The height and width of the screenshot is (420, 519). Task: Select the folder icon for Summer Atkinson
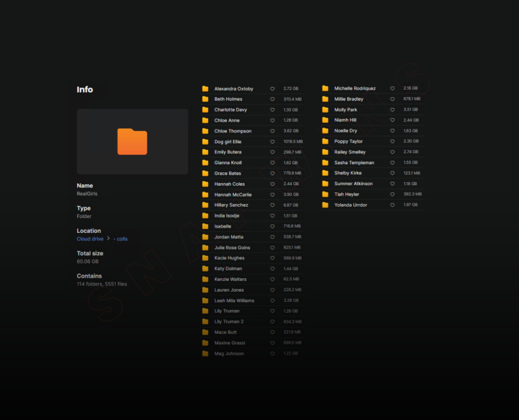click(x=325, y=184)
